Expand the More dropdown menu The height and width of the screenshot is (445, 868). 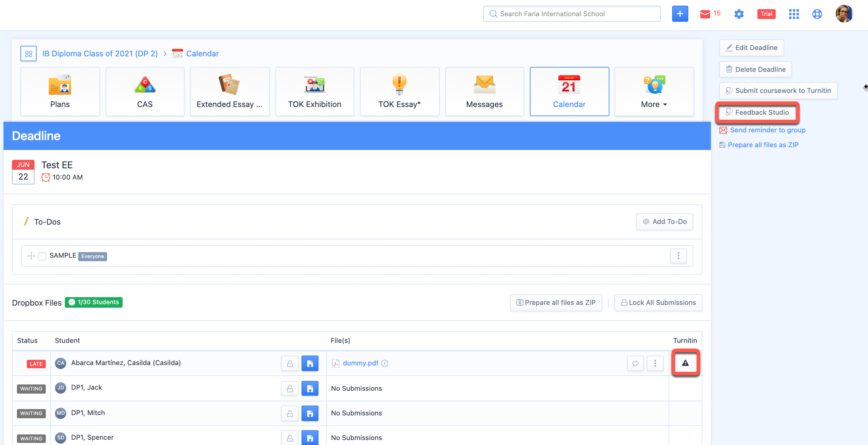pyautogui.click(x=654, y=92)
